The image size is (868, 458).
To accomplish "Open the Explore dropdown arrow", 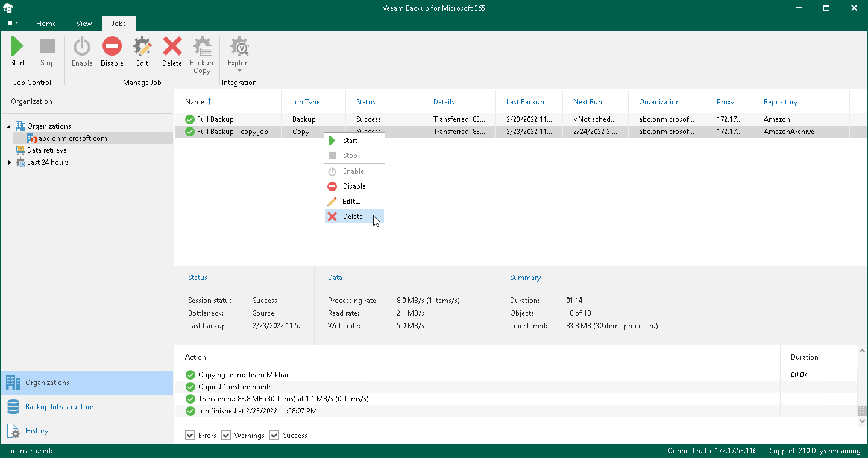I will [x=239, y=71].
